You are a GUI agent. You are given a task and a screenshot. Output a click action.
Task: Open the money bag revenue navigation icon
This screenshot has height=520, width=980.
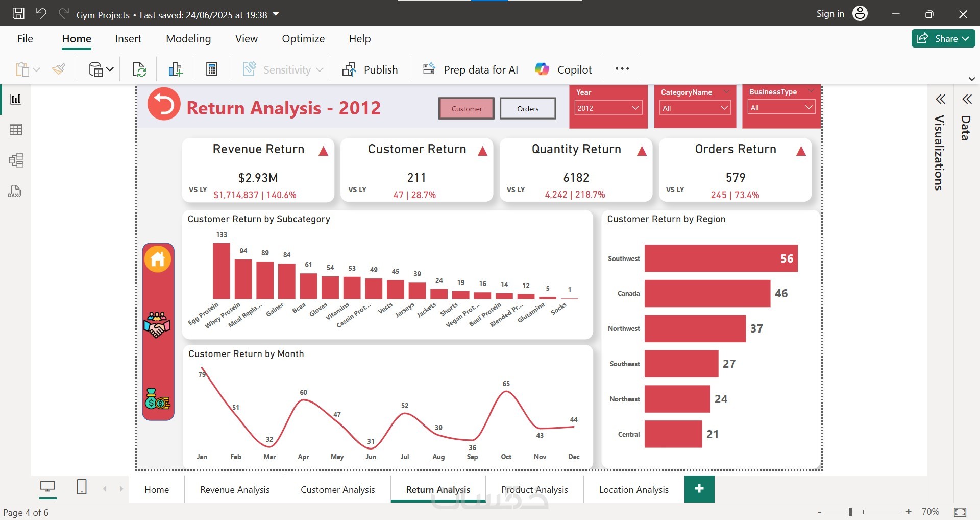click(x=157, y=399)
